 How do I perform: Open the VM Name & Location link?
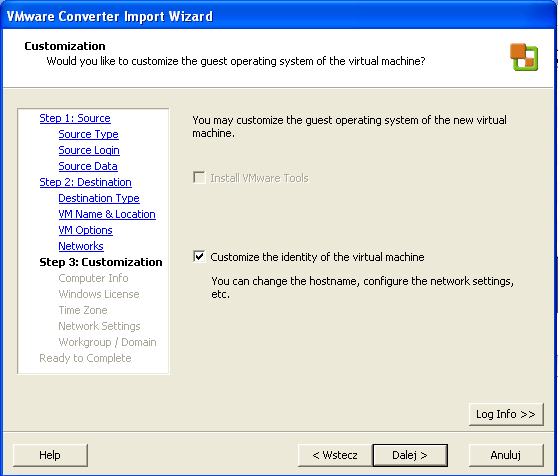point(107,214)
